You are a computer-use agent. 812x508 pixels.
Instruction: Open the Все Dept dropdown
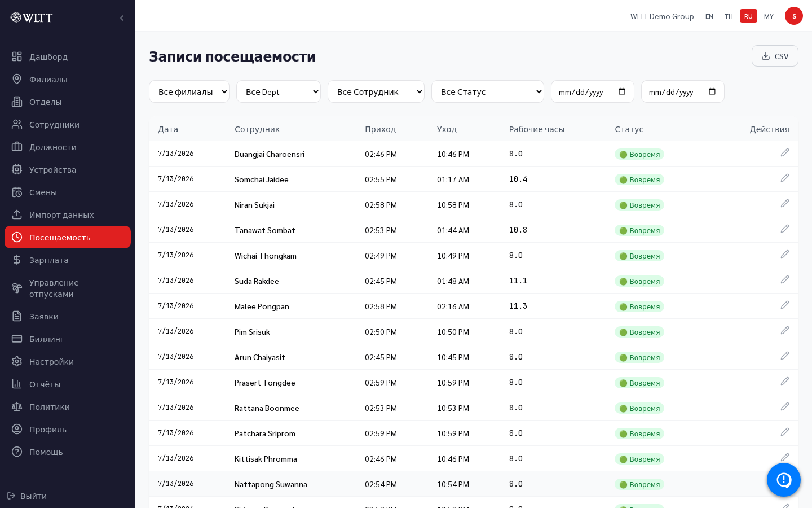(279, 91)
